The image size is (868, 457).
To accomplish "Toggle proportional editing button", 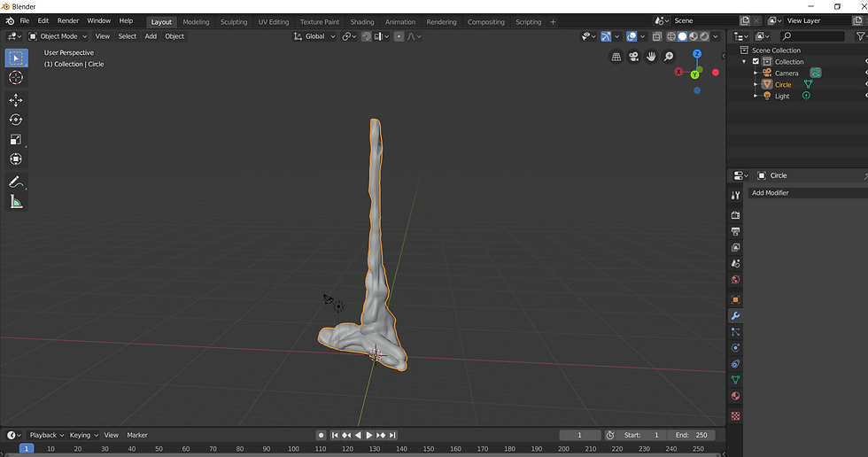I will [x=399, y=36].
